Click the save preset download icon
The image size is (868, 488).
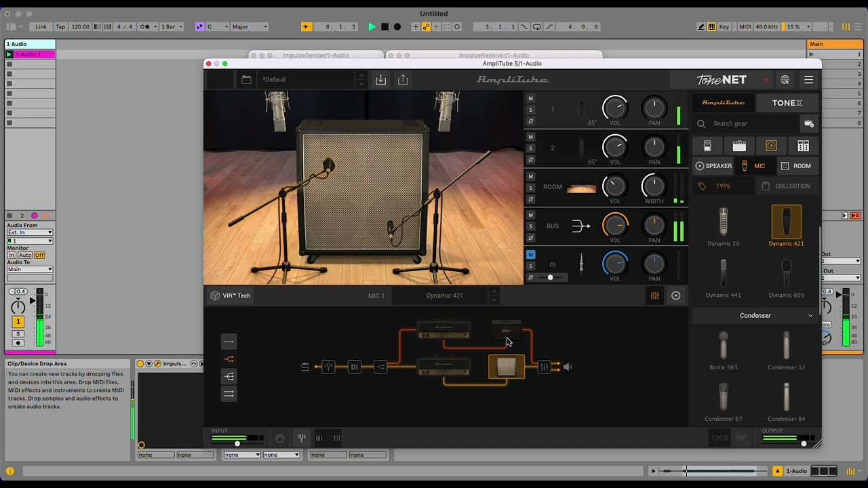point(381,80)
